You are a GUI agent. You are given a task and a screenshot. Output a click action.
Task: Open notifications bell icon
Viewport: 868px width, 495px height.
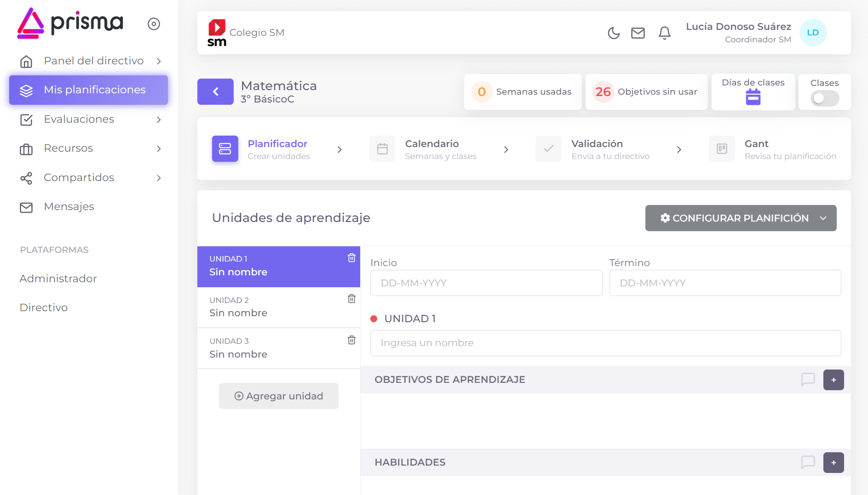point(664,33)
